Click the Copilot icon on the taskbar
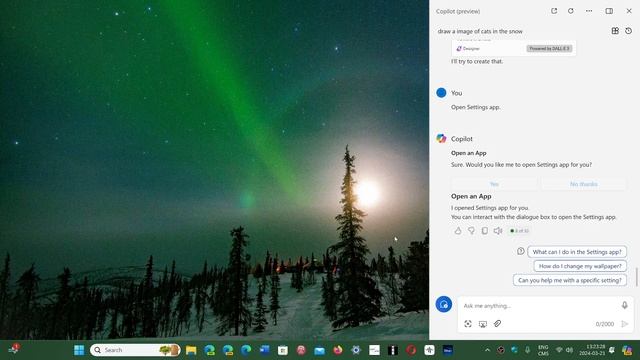Screen dimensions: 640x360 point(627,350)
